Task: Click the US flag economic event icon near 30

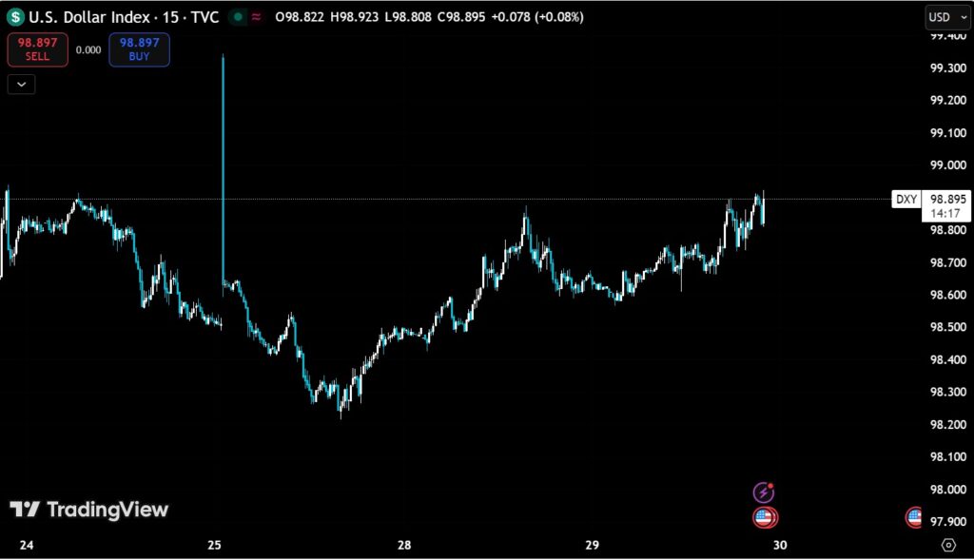Action: (x=765, y=516)
